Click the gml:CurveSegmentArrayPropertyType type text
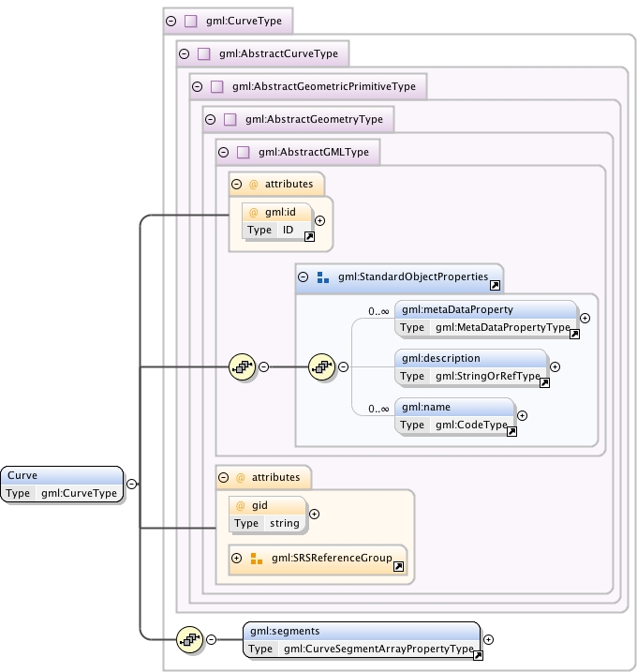Image resolution: width=637 pixels, height=672 pixels. (x=378, y=649)
